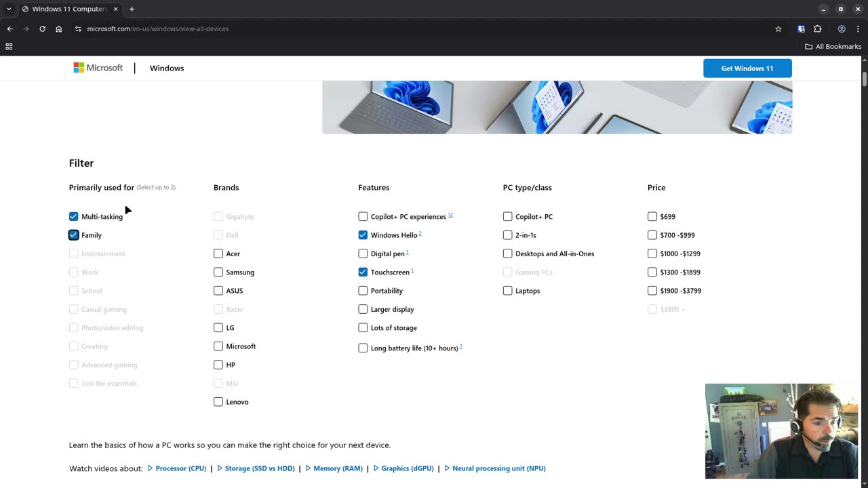868x488 pixels.
Task: Check the Acer brand checkbox
Action: [218, 253]
